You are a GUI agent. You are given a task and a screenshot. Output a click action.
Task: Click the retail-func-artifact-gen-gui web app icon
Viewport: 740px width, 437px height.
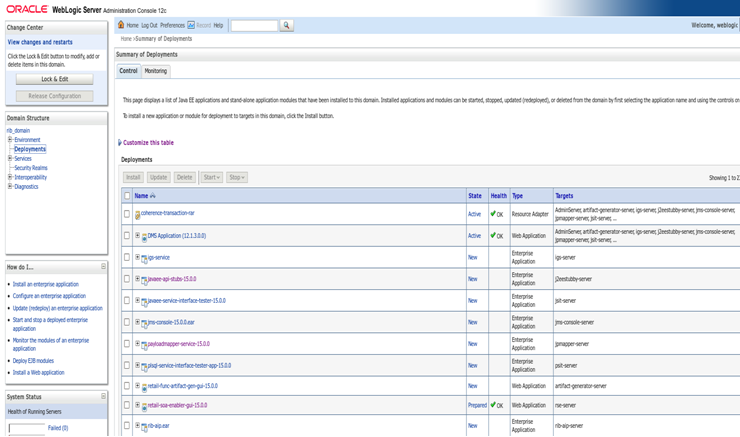click(144, 387)
